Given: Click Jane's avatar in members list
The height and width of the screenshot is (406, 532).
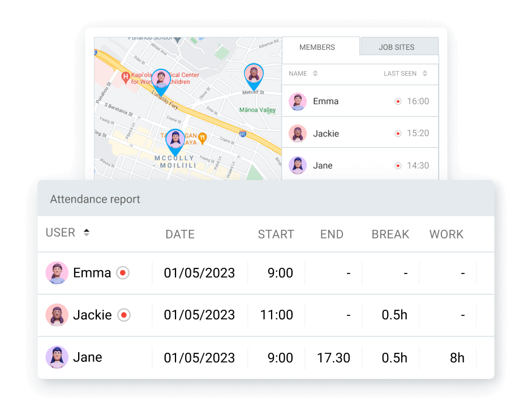Looking at the screenshot, I should [298, 165].
